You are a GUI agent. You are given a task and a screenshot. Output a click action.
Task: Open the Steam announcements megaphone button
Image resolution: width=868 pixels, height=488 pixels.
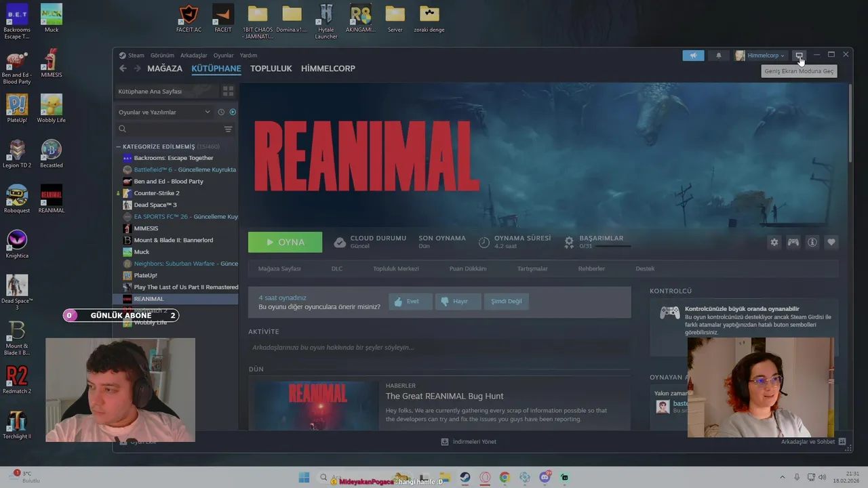(693, 56)
